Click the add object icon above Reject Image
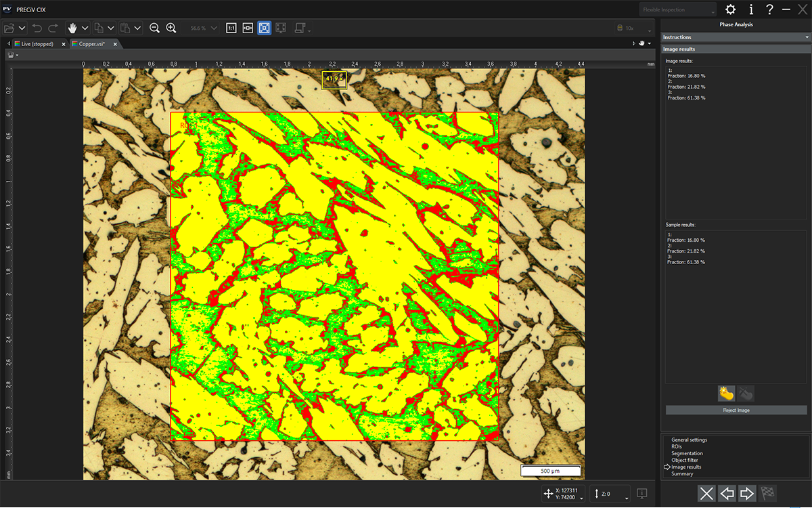 pos(726,393)
